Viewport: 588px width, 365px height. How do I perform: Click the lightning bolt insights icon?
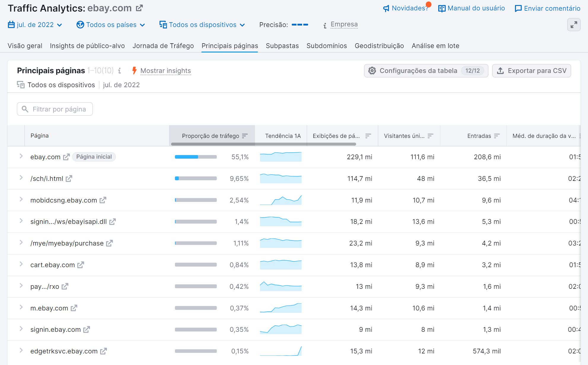134,71
